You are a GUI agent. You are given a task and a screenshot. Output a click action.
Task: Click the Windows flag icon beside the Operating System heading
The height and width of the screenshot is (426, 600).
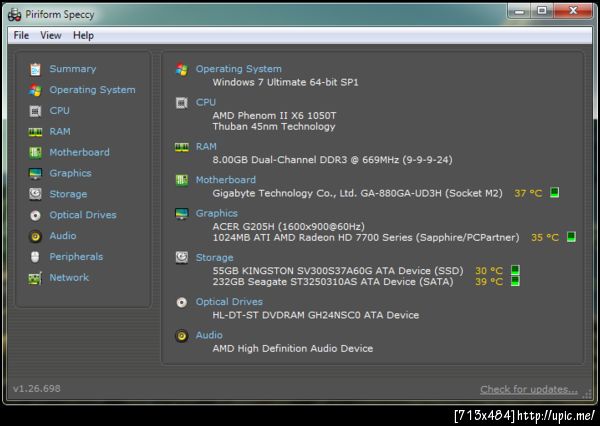click(x=182, y=69)
